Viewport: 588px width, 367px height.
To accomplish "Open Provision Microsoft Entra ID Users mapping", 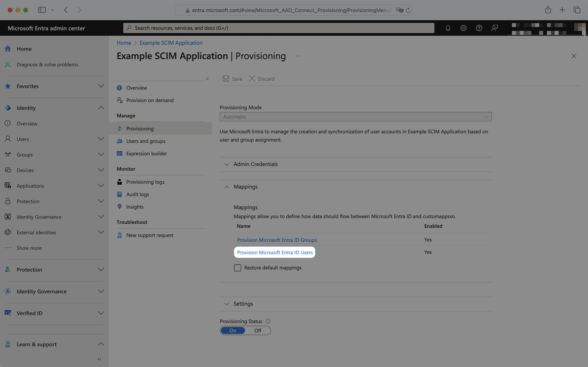I will [274, 252].
